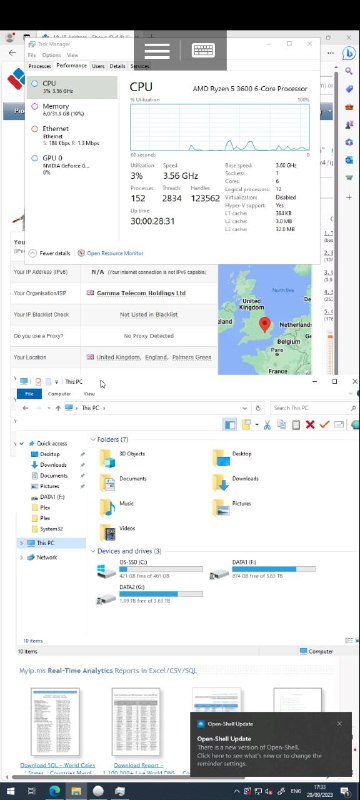Click the back arrow in Edge browser
Image resolution: width=360 pixels, height=800 pixels.
pyautogui.click(x=12, y=53)
